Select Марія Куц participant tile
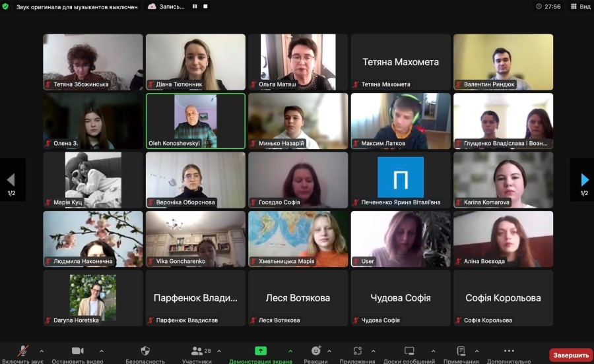 pos(93,180)
